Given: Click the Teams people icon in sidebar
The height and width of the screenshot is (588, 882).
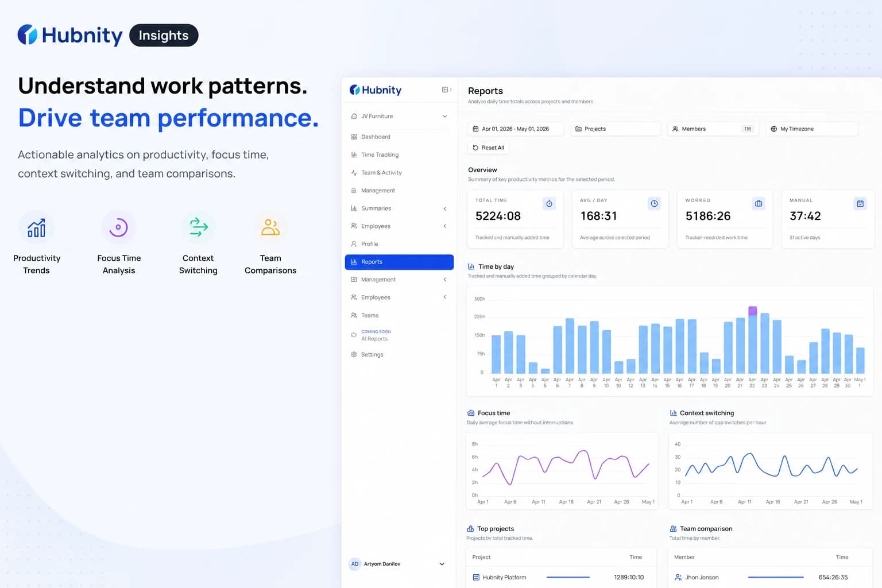Looking at the screenshot, I should point(354,315).
